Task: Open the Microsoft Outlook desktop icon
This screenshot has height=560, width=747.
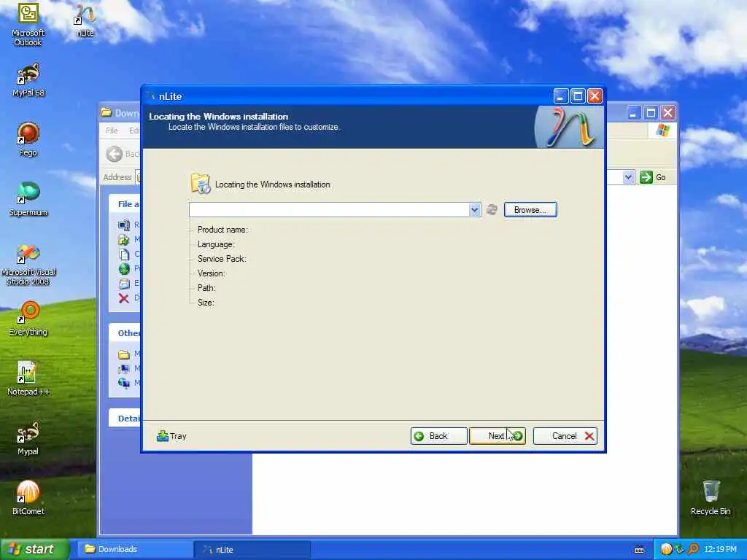Action: coord(28,24)
